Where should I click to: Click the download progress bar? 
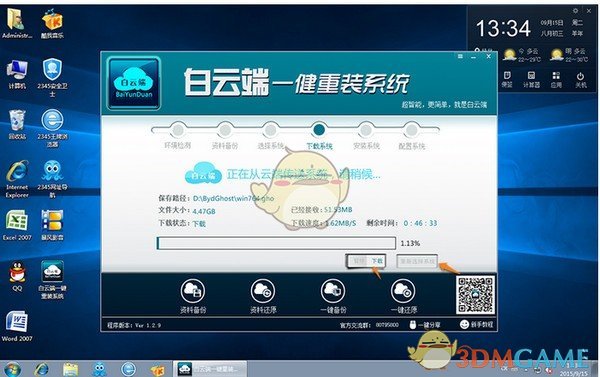coord(276,243)
